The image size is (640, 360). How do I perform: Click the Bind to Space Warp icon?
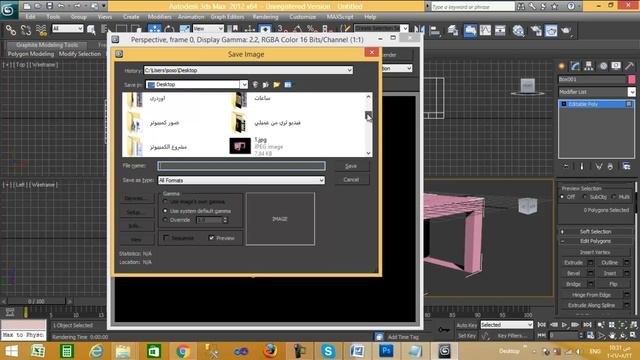coord(41,29)
